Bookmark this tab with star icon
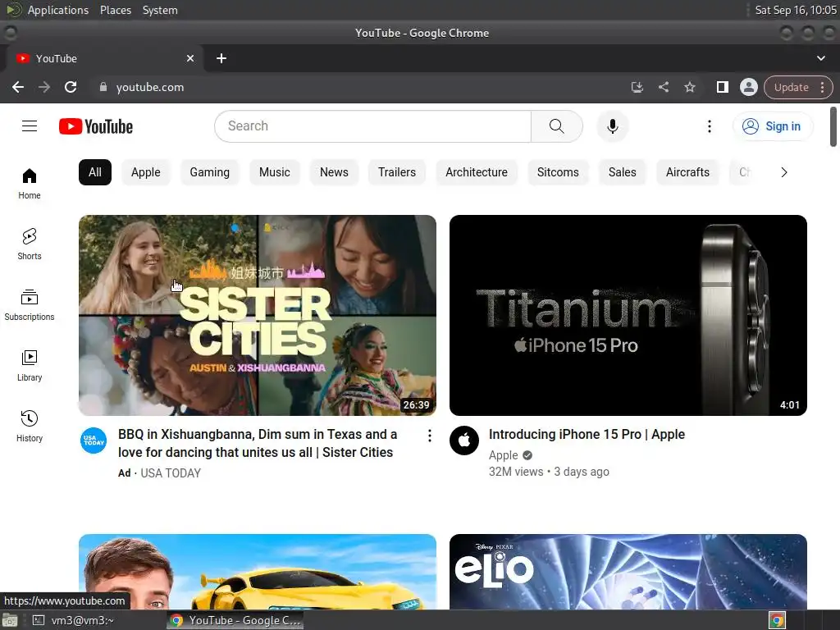Screen dimensions: 840x630 click(689, 87)
